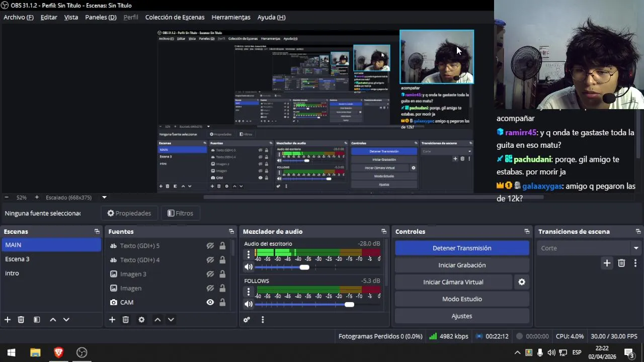
Task: Move scene down arrow in Escenas panel
Action: (66, 320)
